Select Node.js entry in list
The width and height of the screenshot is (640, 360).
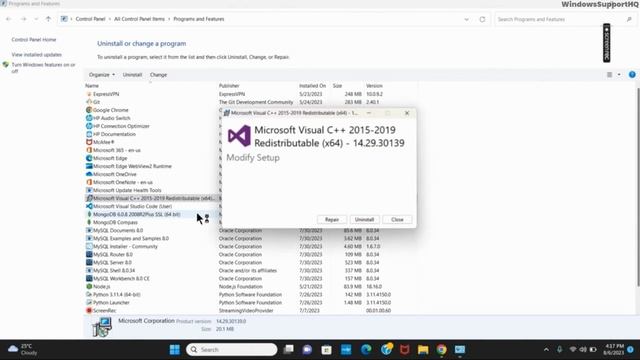[x=101, y=287]
